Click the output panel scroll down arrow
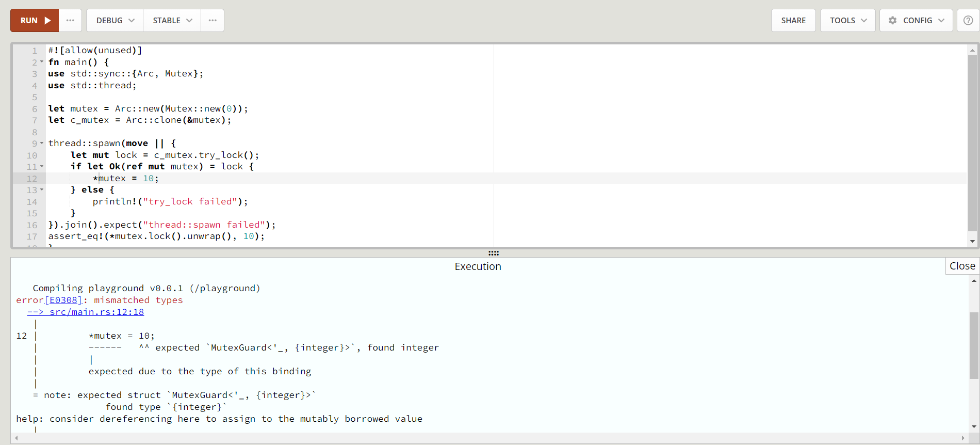The width and height of the screenshot is (980, 445). click(974, 426)
